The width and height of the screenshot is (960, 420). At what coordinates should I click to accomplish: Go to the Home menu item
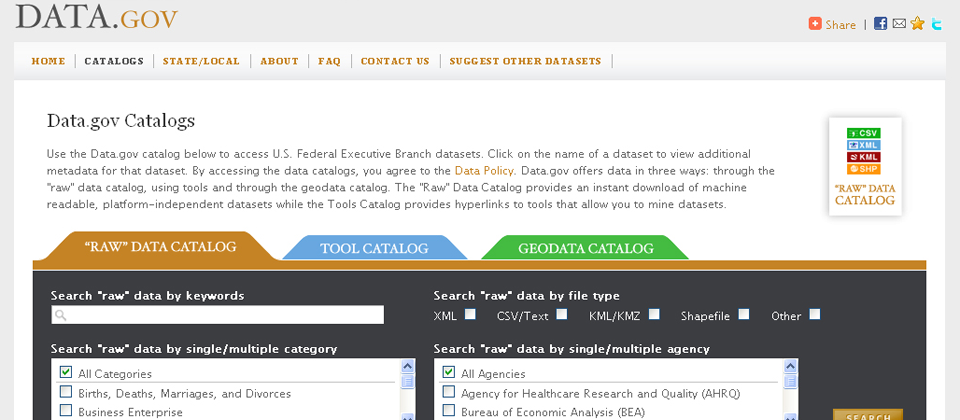pos(48,61)
